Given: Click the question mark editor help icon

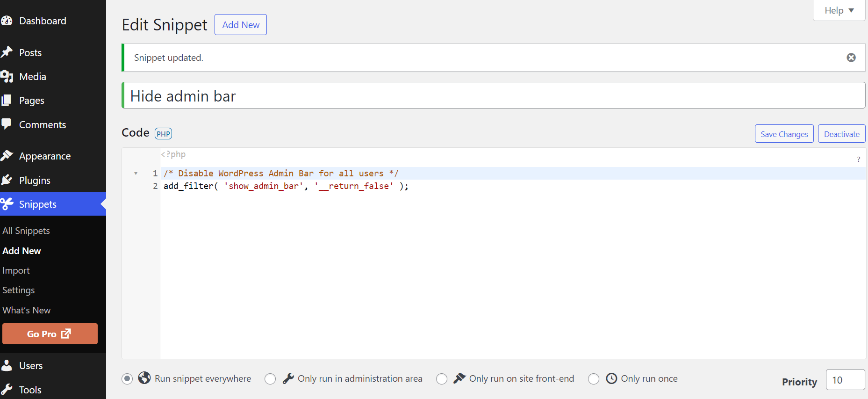Looking at the screenshot, I should pos(858,160).
